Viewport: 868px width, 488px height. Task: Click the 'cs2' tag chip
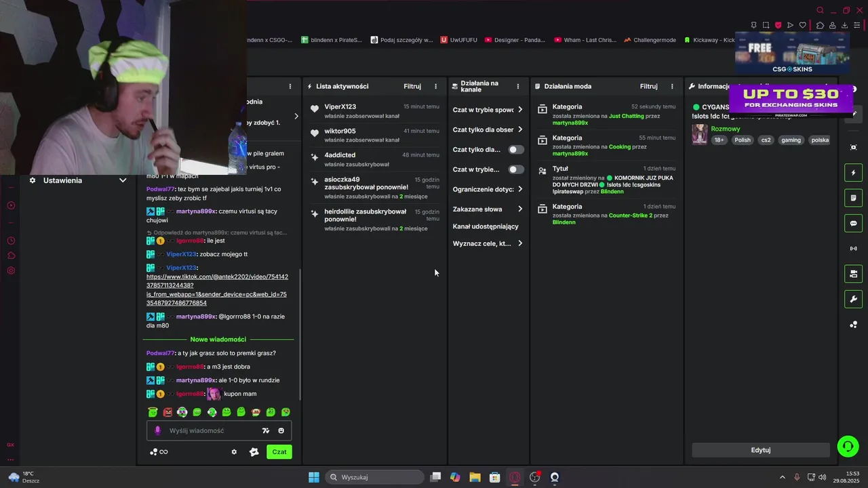pyautogui.click(x=766, y=140)
